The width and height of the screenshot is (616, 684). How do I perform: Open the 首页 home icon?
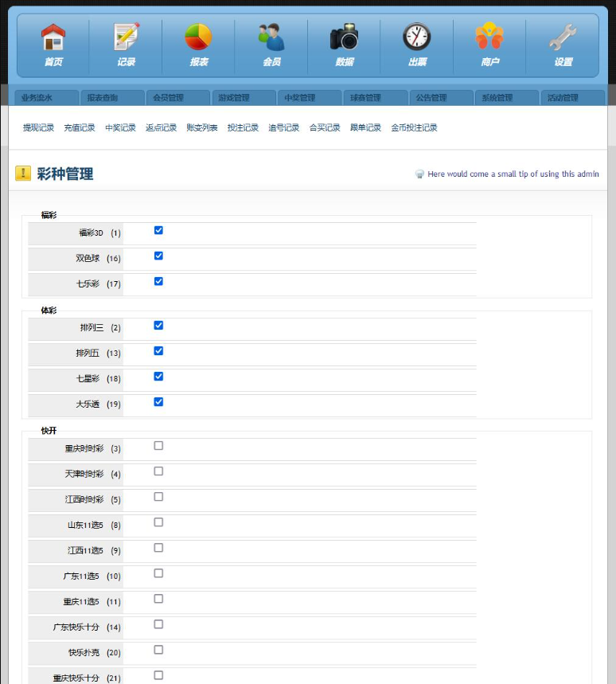click(x=53, y=37)
